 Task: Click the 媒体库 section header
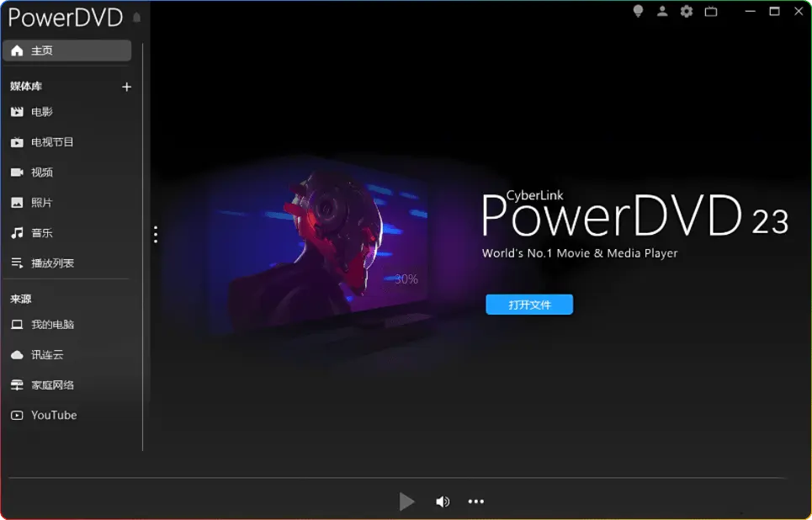click(26, 87)
